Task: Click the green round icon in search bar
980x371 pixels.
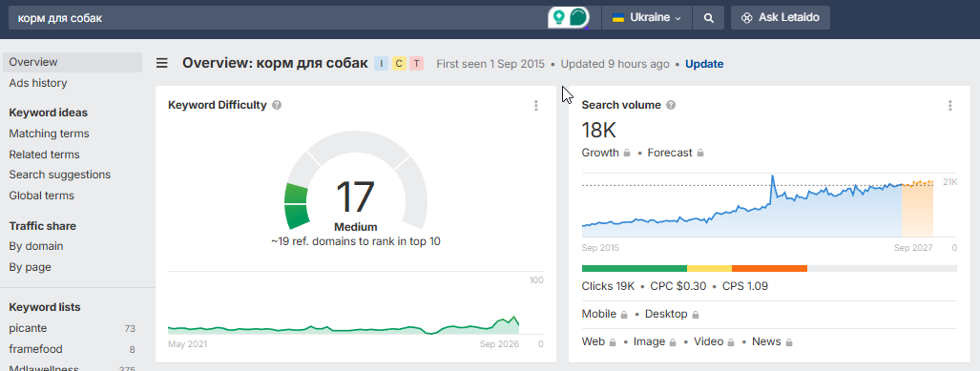Action: pos(579,17)
